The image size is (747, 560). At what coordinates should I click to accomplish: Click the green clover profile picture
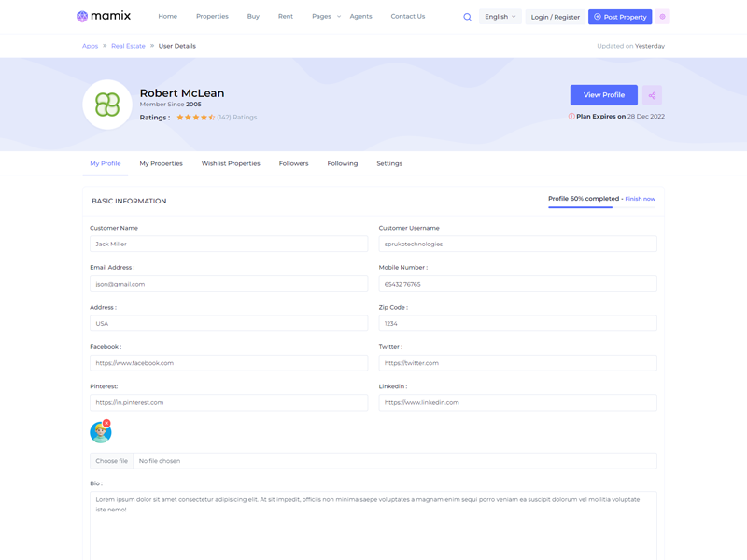coord(107,105)
